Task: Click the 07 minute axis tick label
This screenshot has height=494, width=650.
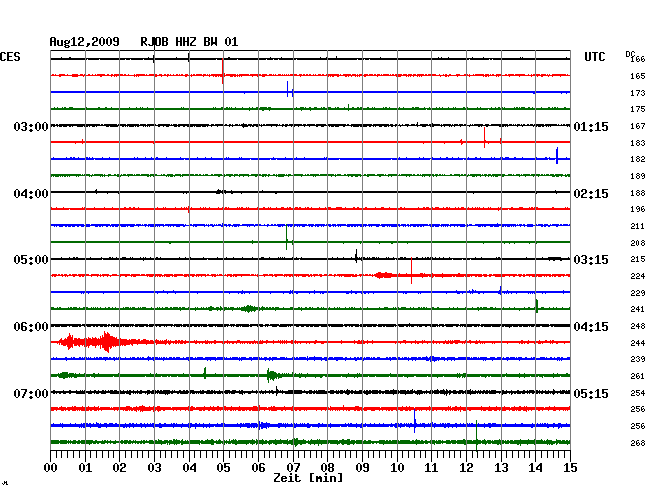Action: (293, 468)
